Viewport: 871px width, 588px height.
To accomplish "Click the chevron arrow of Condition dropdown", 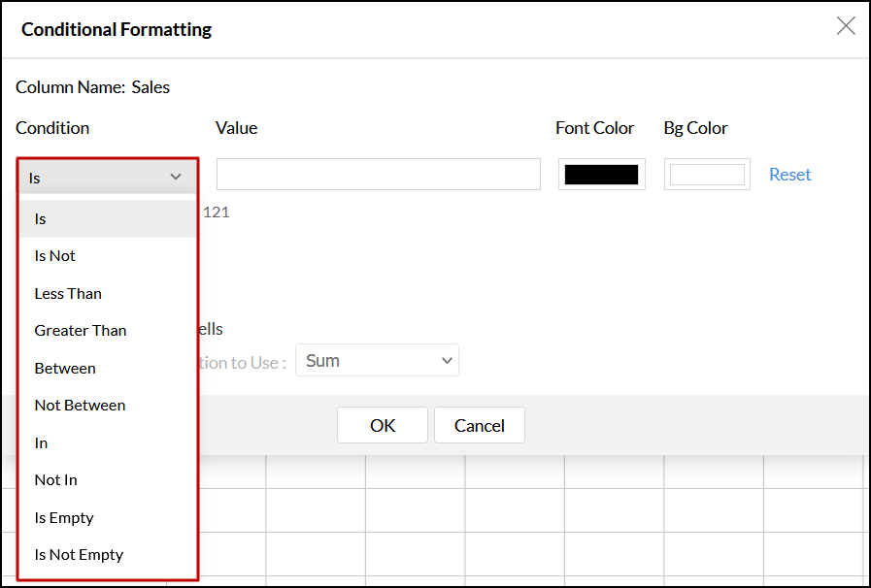I will pyautogui.click(x=176, y=177).
